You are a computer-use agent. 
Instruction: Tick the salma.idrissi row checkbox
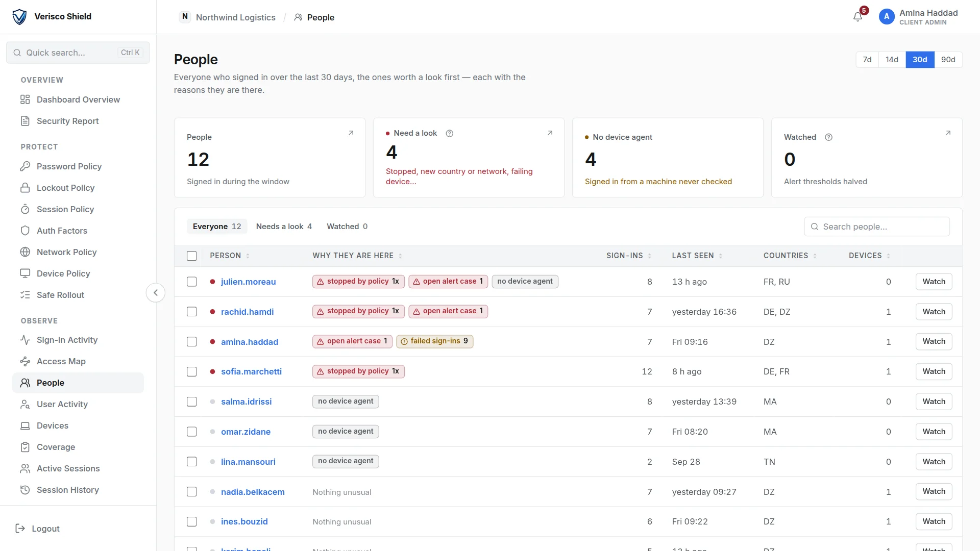(x=192, y=402)
